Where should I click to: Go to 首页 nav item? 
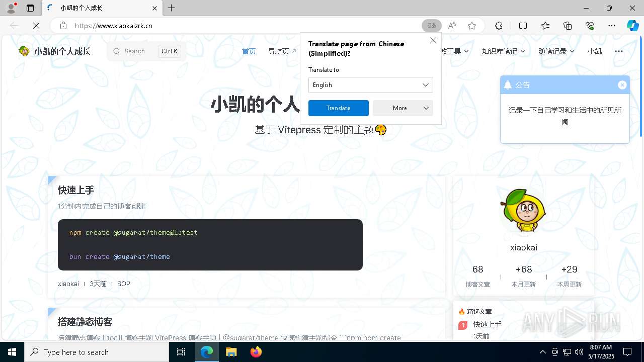coord(249,51)
